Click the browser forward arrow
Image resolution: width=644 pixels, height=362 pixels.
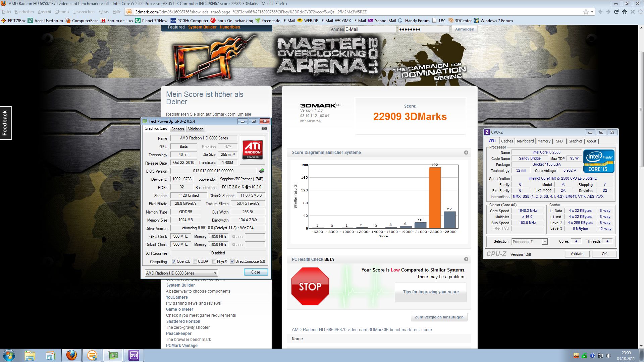coord(608,12)
